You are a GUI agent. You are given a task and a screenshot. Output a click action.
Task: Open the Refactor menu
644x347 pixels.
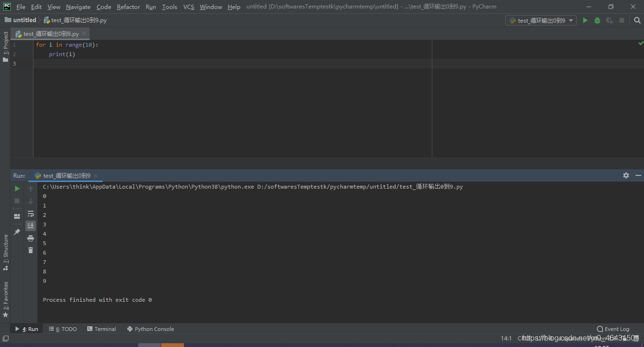pos(128,7)
